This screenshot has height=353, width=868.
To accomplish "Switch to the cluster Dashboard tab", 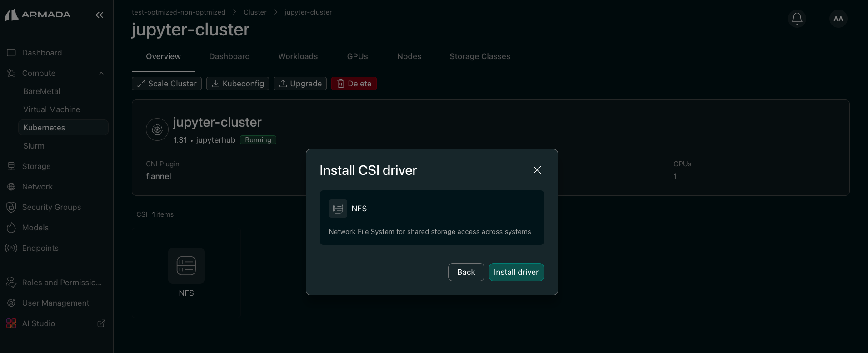I will [x=229, y=56].
